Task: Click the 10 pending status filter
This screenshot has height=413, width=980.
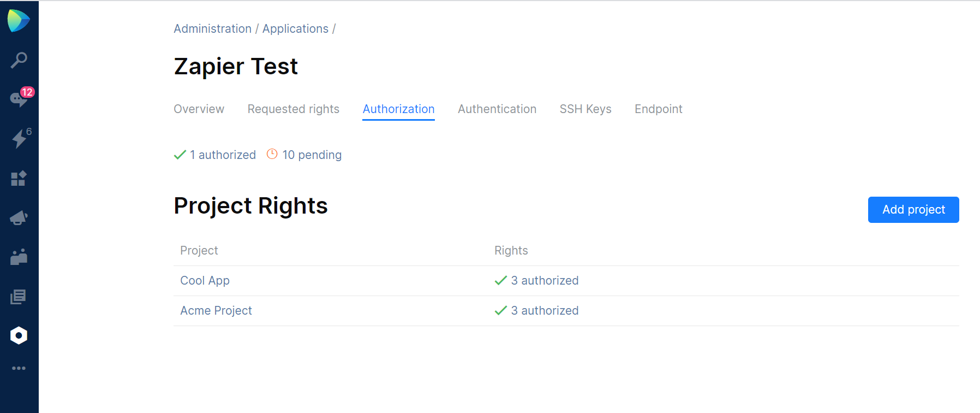Action: coord(304,155)
